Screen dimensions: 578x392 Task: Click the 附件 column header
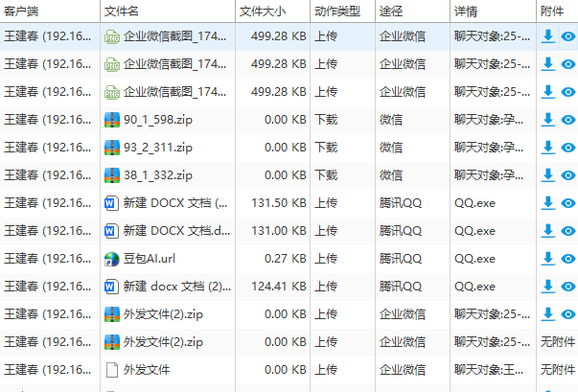[557, 12]
